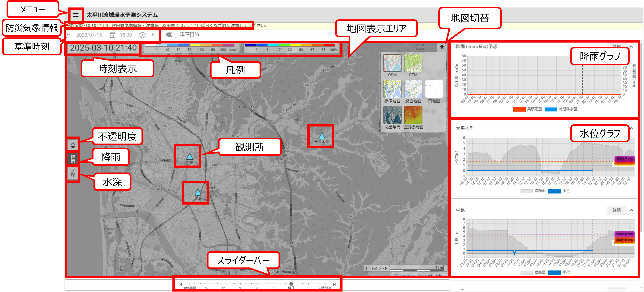
Task: Toggle the 降雨 rainfall layer
Action: pos(73,159)
